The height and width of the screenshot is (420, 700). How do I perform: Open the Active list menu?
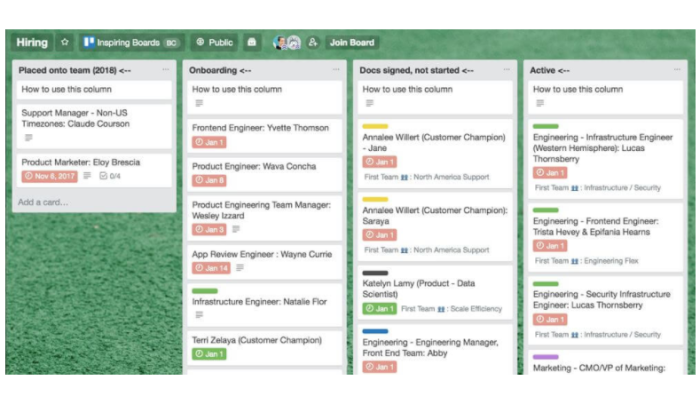pyautogui.click(x=677, y=70)
